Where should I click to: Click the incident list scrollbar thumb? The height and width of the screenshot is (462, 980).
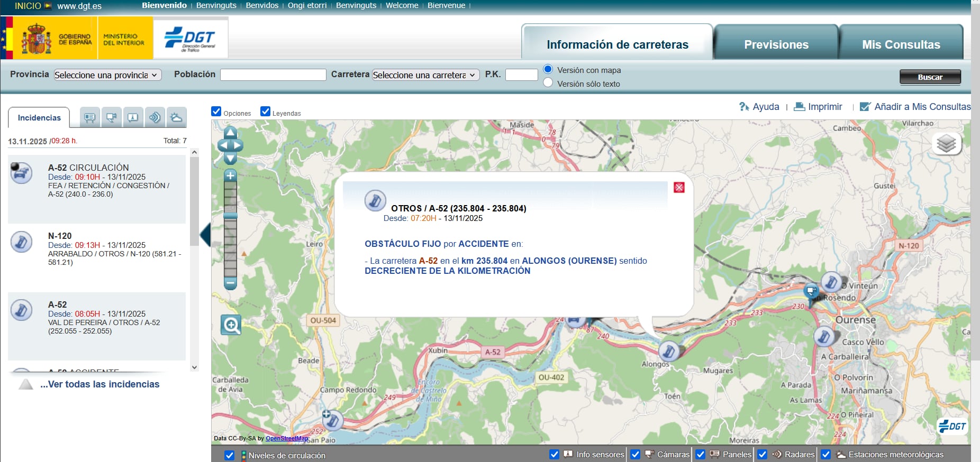(194, 202)
